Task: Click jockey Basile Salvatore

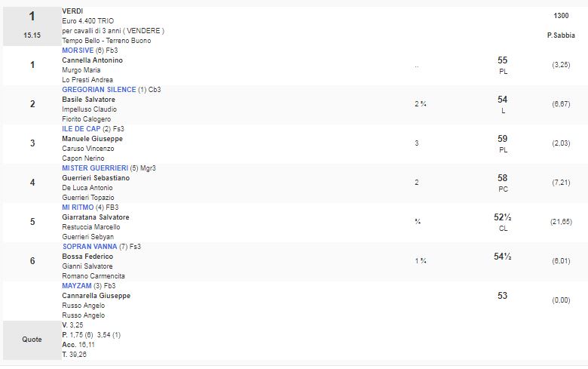Action: point(88,99)
